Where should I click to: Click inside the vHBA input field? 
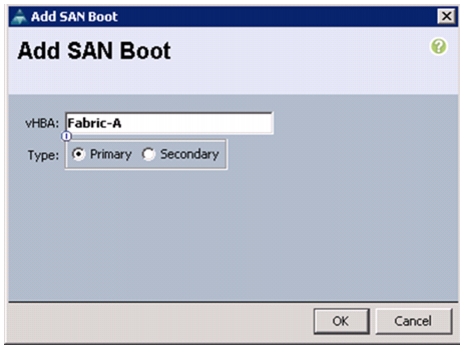coord(169,123)
